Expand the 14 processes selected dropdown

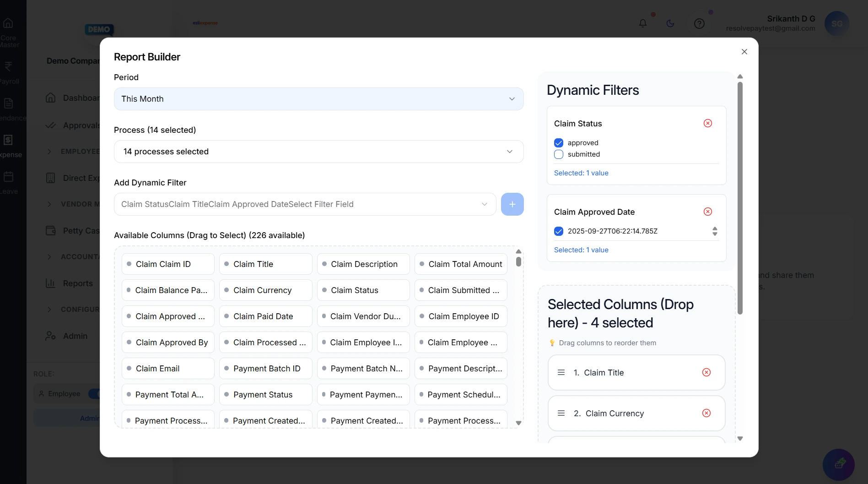318,151
